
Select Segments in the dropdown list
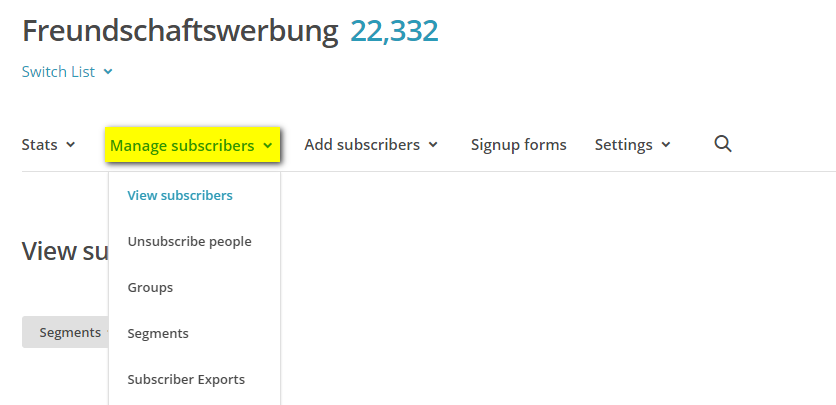coord(158,333)
